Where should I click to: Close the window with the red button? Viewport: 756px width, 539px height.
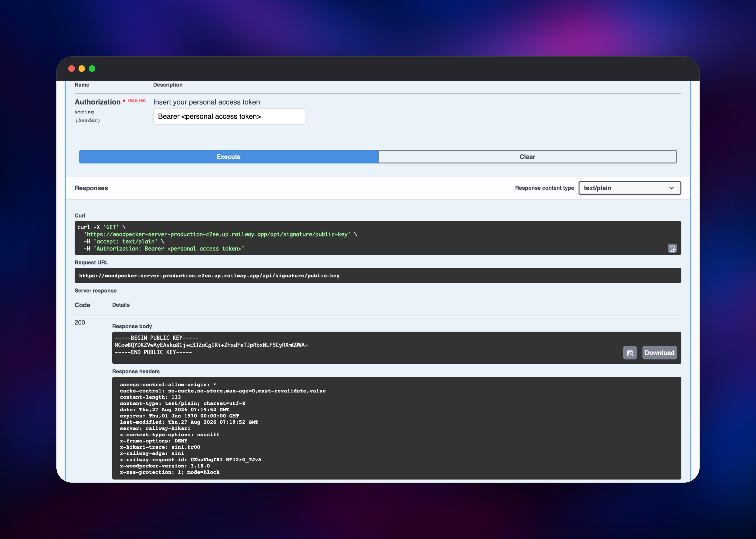coord(71,68)
